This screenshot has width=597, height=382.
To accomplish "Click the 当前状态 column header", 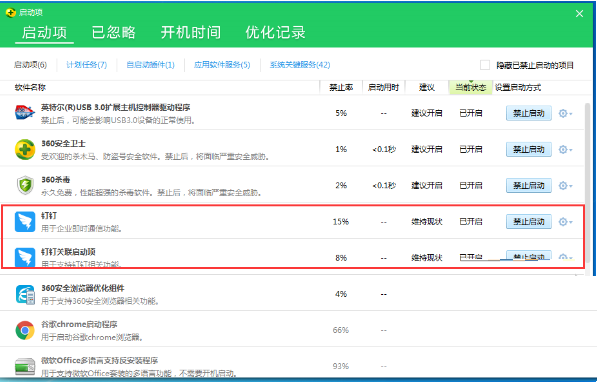I will click(471, 88).
